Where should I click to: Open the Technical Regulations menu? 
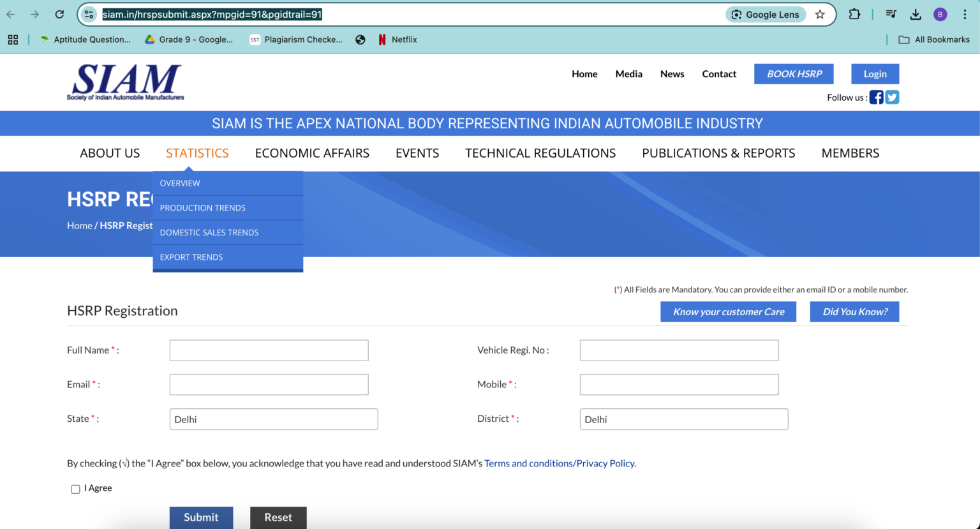click(540, 153)
